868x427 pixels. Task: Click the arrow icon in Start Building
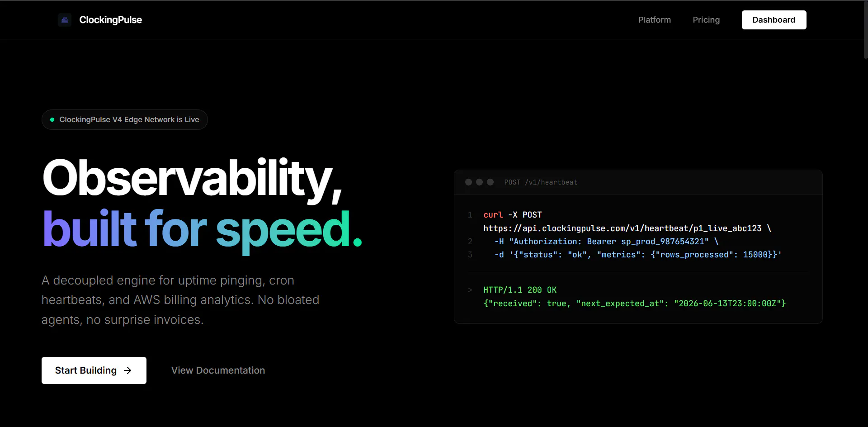(x=128, y=370)
